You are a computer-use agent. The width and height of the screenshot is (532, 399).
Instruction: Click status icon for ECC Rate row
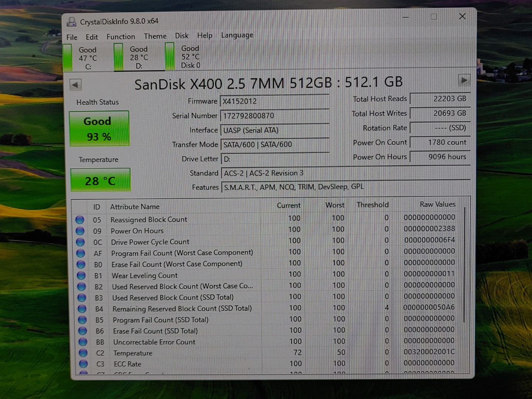83,364
